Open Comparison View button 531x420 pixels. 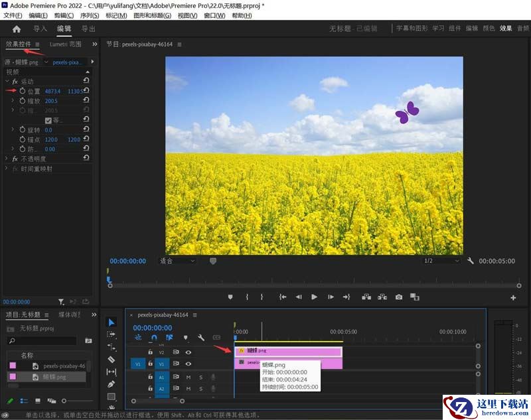pos(415,297)
